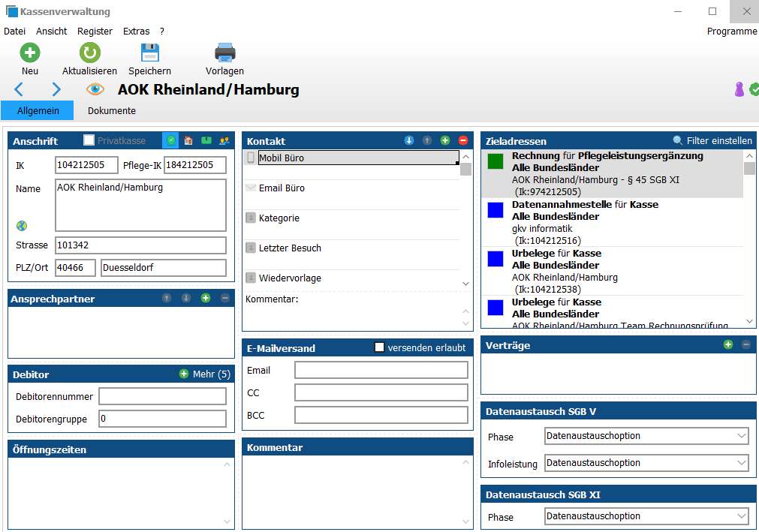Toggle the eye icon beside AOK Rheinland/Hamburg title
759x532 pixels.
click(95, 89)
